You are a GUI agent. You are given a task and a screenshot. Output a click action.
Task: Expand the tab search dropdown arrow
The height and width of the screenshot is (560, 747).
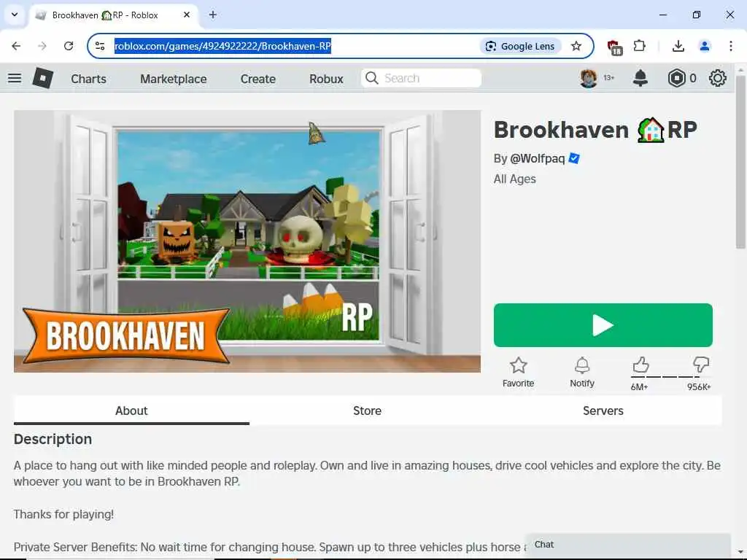pyautogui.click(x=15, y=15)
